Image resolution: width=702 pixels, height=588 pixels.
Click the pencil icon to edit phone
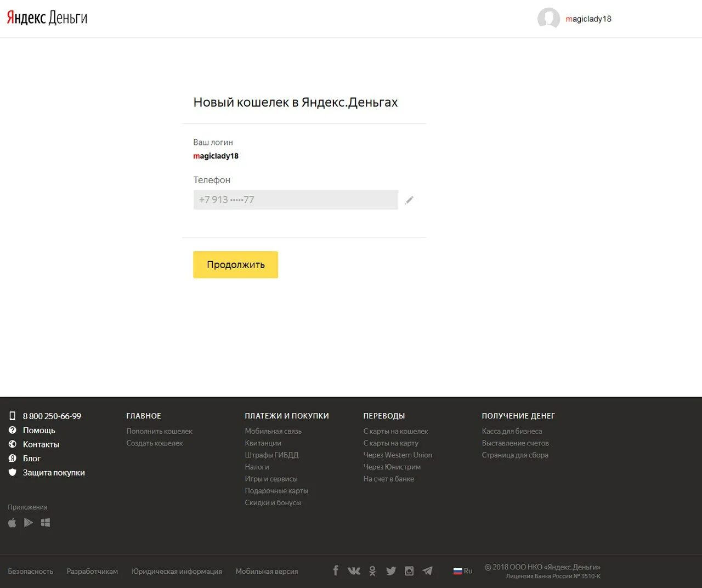[409, 200]
